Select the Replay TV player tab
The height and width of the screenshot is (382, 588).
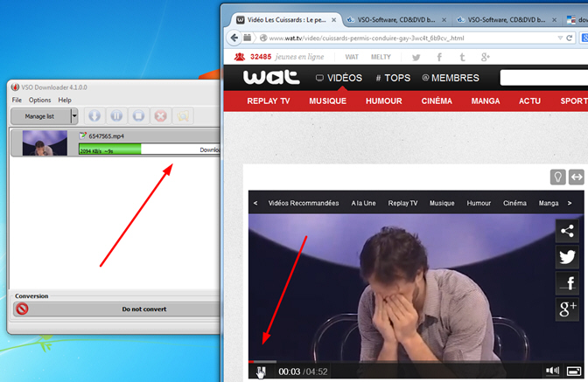(x=402, y=203)
